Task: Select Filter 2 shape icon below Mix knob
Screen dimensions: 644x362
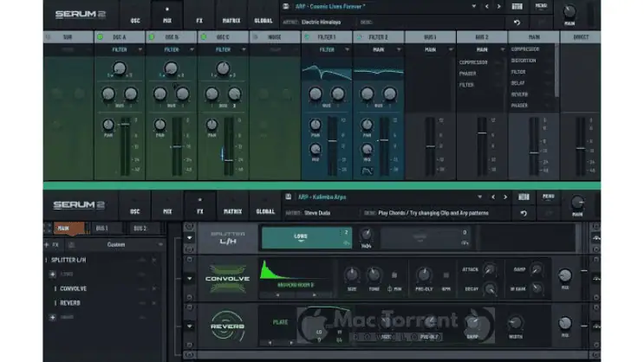Action: coord(368,171)
